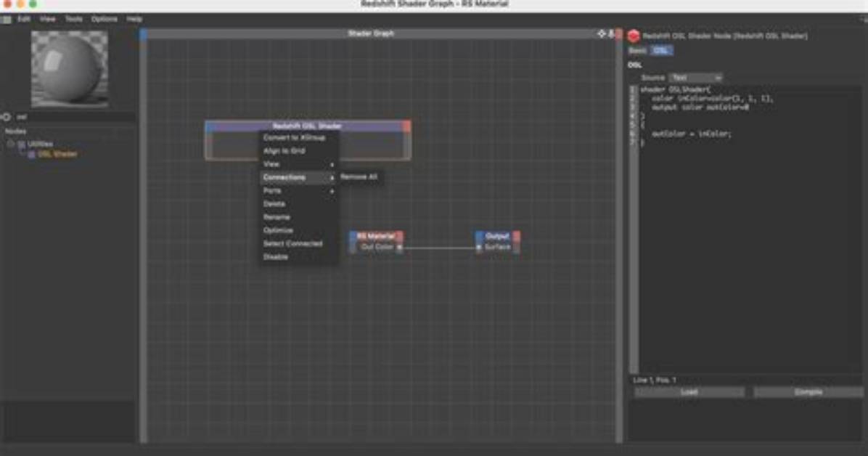Image resolution: width=868 pixels, height=456 pixels.
Task: Click the Output node title
Action: 497,237
